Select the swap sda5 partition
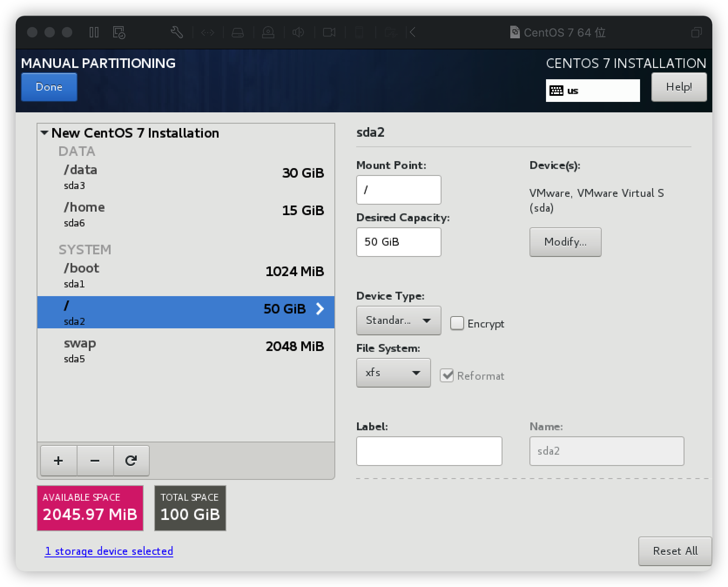This screenshot has height=587, width=728. coord(186,350)
